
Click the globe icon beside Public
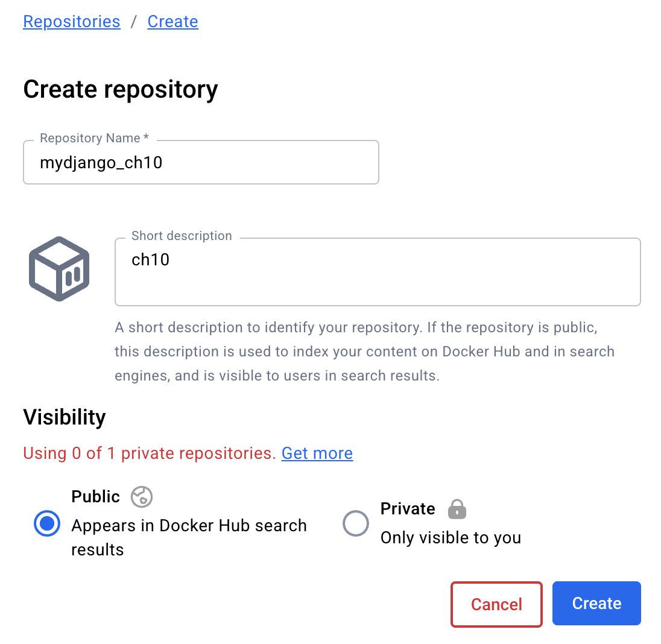142,497
